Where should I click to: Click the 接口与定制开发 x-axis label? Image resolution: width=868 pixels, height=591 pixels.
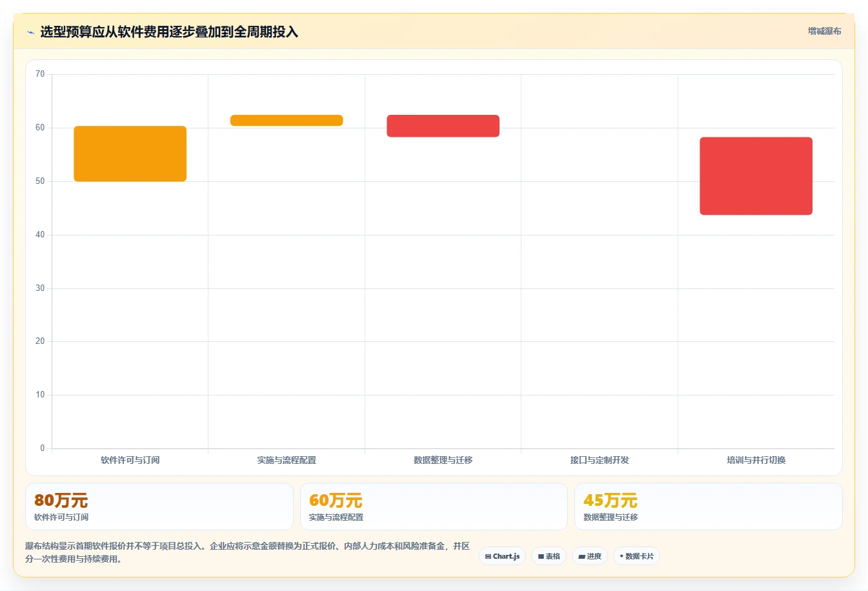pos(600,460)
